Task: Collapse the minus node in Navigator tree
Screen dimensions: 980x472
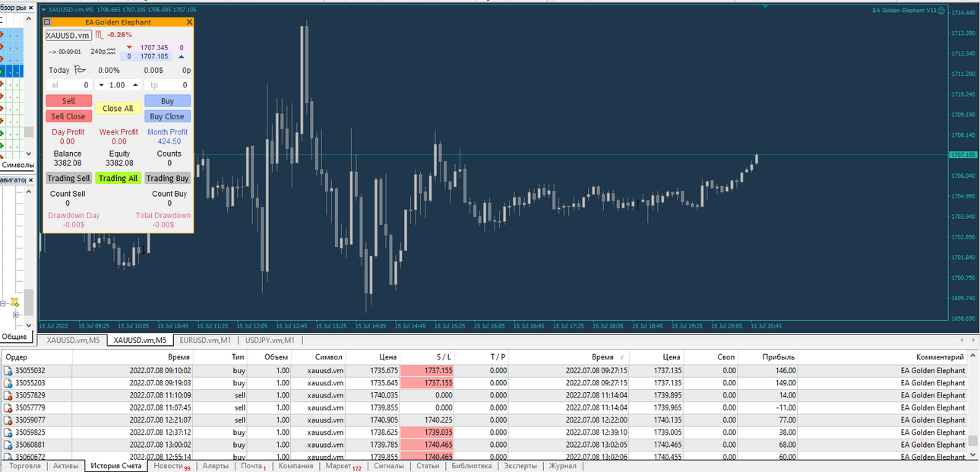Action: pyautogui.click(x=4, y=303)
